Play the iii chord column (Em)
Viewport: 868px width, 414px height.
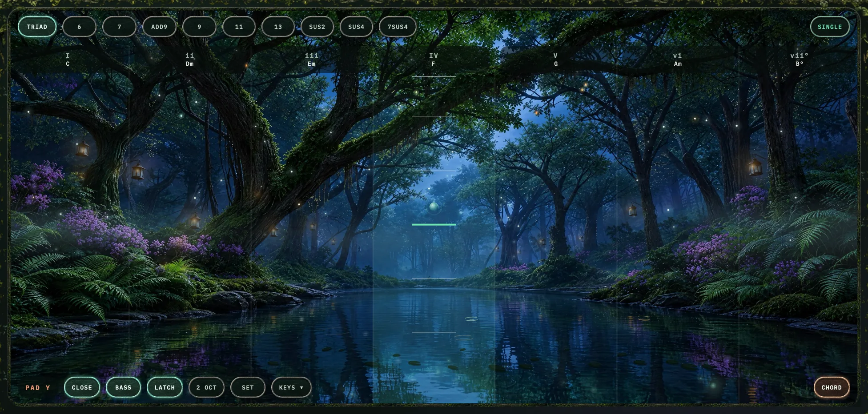pyautogui.click(x=312, y=224)
